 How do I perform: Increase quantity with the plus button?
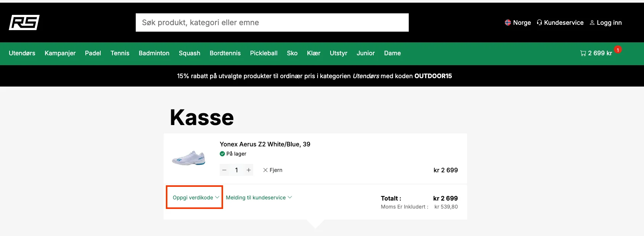[x=249, y=170]
